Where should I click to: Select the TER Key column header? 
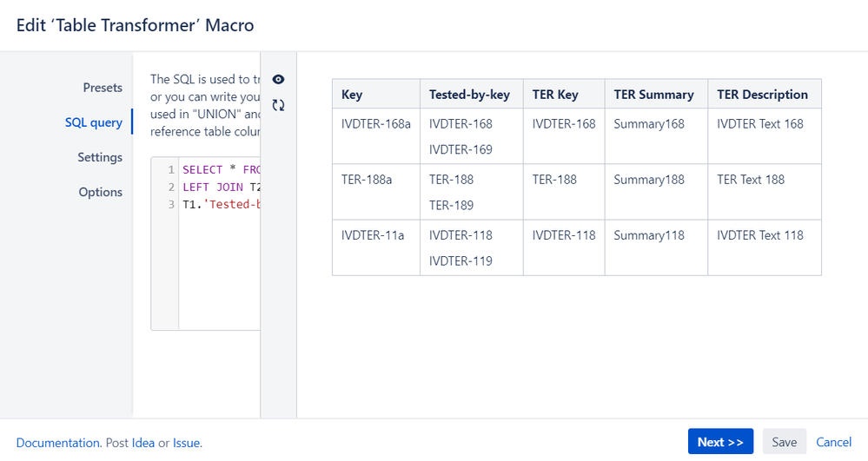pos(555,95)
